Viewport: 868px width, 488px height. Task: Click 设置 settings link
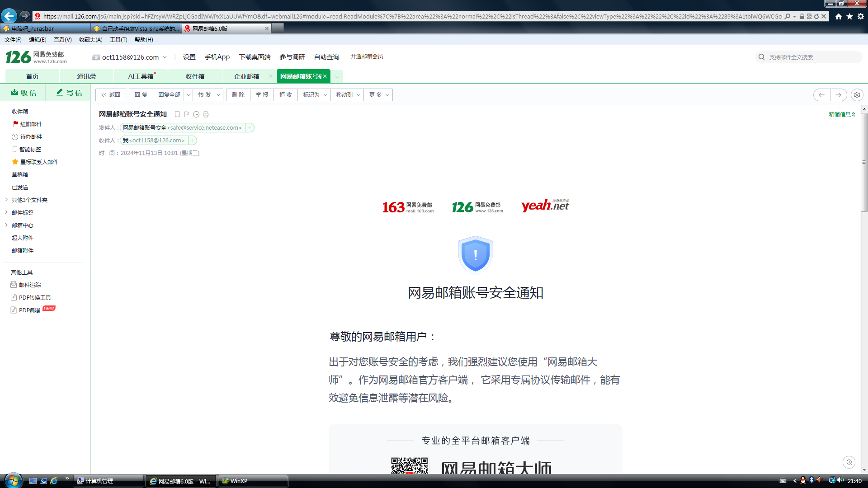point(189,57)
